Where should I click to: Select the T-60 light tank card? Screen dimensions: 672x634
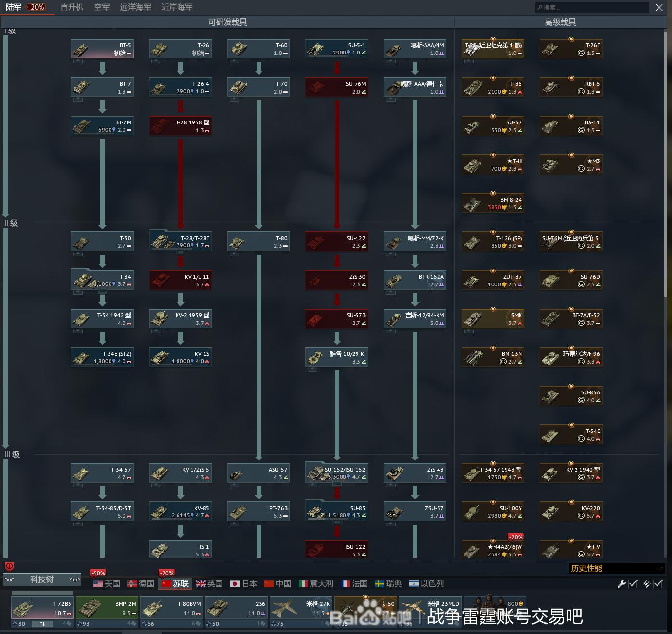pyautogui.click(x=259, y=49)
